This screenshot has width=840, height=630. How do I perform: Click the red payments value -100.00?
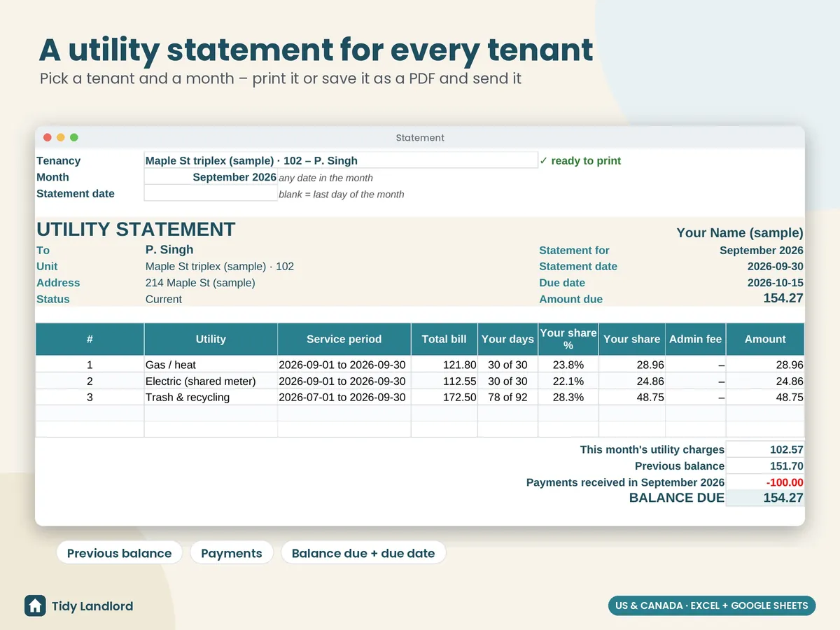tap(765, 482)
